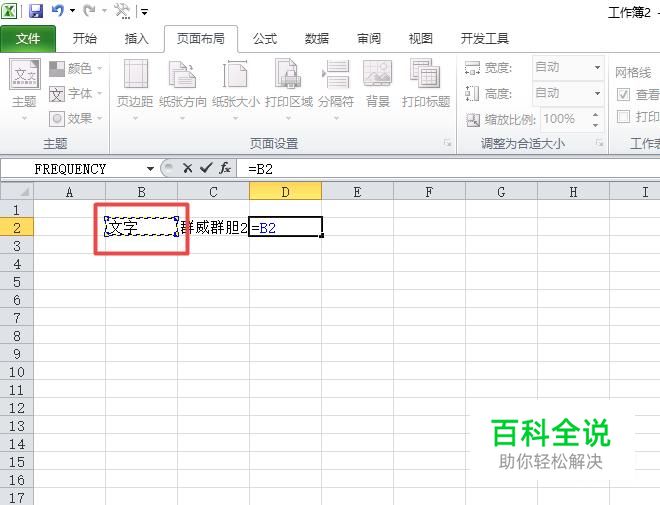660x505 pixels.
Task: Click the 页边距 margins button
Action: click(x=135, y=89)
